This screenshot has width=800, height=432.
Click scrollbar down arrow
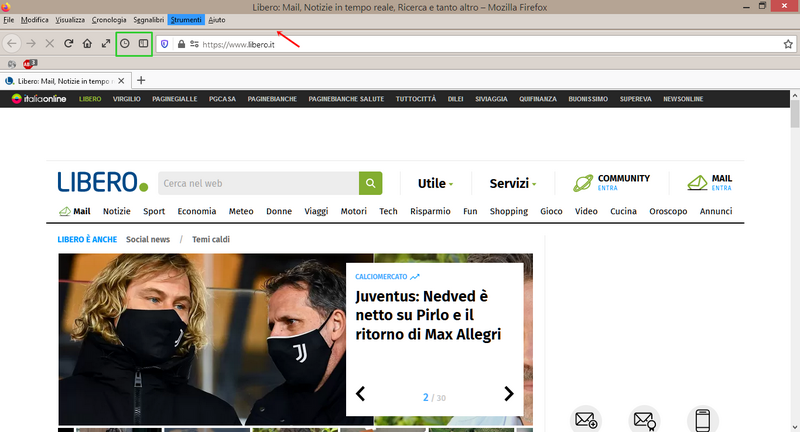click(794, 427)
